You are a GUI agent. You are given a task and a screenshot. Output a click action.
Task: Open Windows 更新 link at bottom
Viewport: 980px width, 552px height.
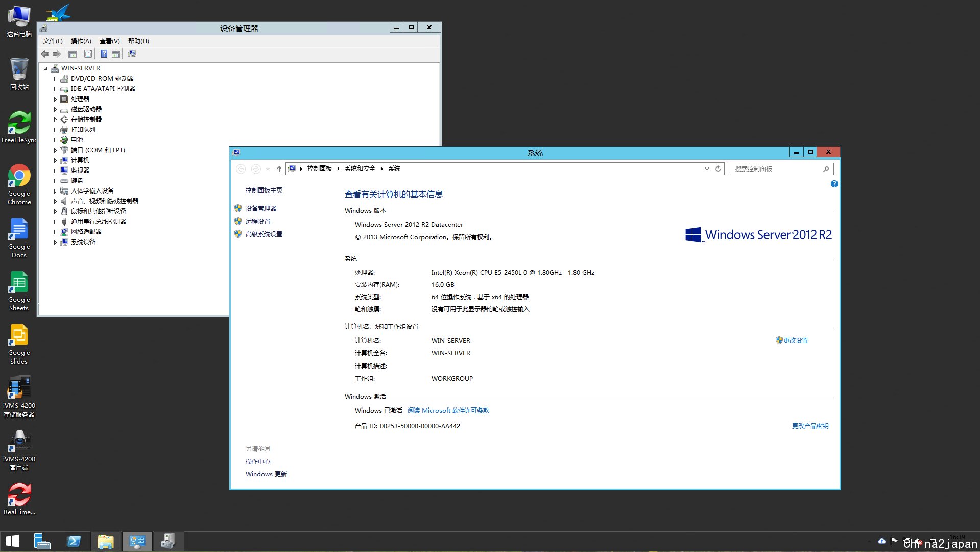coord(266,474)
